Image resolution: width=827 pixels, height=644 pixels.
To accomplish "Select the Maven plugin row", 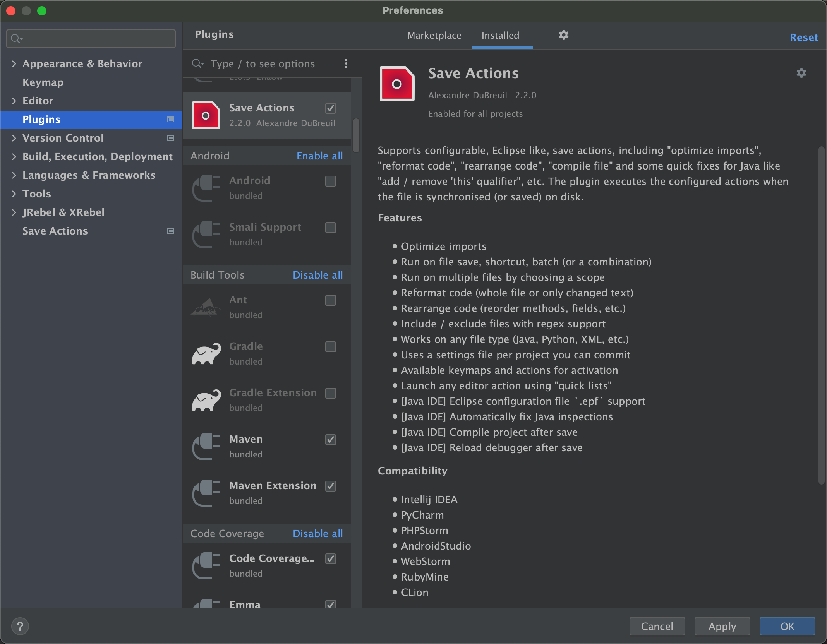I will coord(267,447).
